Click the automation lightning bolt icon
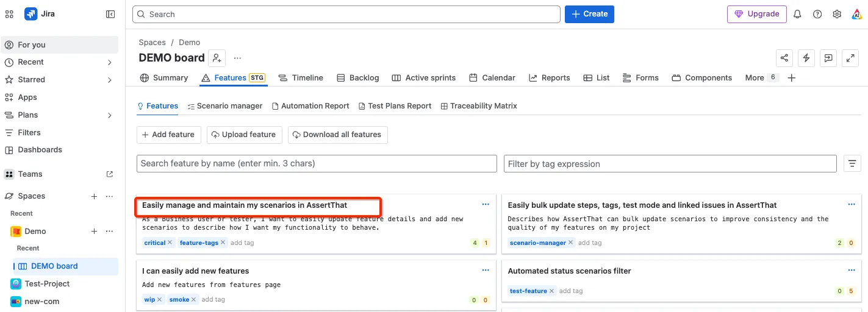This screenshot has width=868, height=312. pyautogui.click(x=806, y=58)
